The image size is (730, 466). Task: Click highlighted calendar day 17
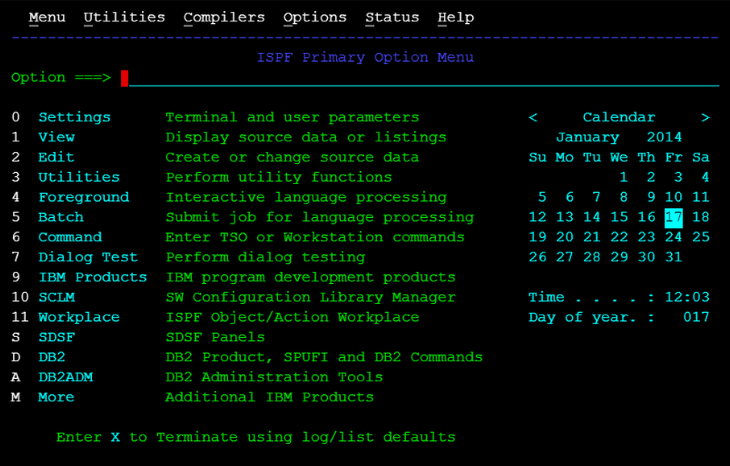pos(674,218)
